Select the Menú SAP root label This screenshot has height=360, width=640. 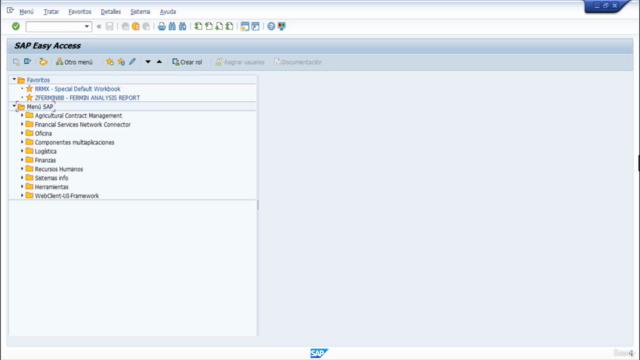40,107
